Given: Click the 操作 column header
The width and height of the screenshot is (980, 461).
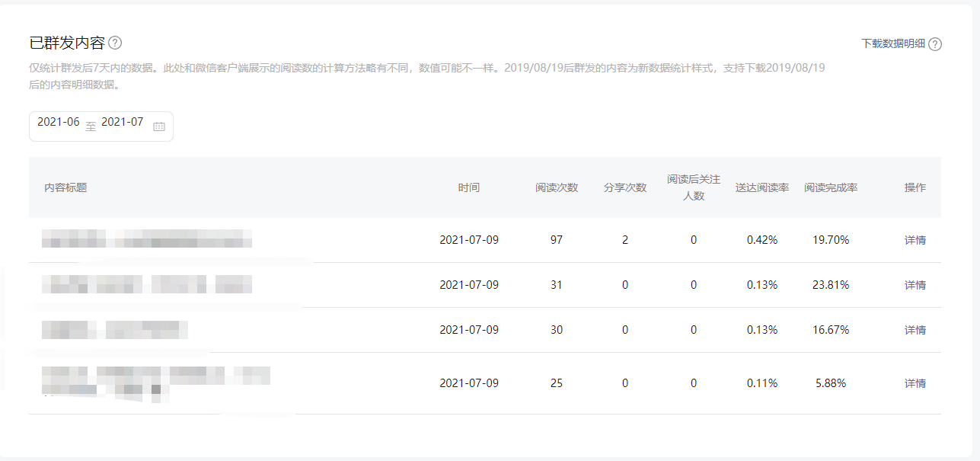Looking at the screenshot, I should 915,187.
